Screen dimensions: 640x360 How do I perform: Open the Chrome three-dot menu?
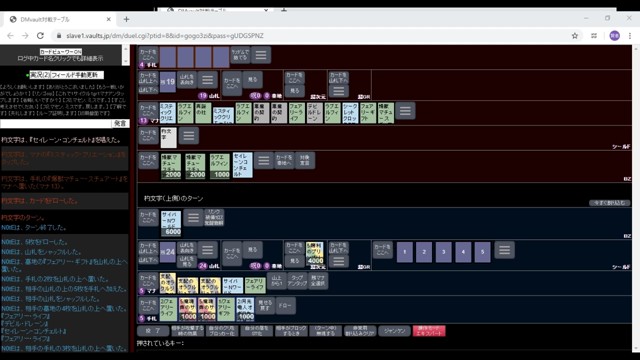click(x=630, y=36)
